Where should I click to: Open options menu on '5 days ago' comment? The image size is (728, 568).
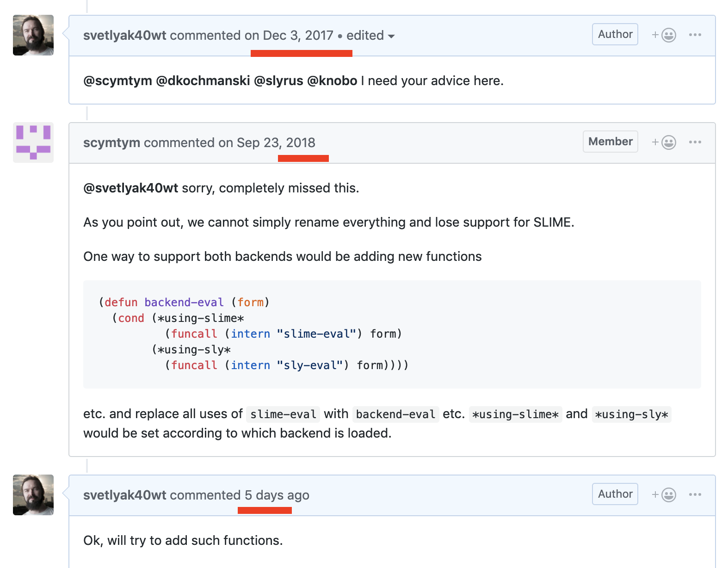[x=695, y=495]
